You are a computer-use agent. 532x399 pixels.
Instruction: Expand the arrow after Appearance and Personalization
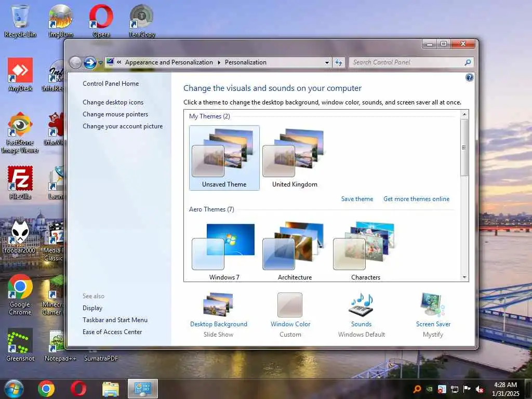(219, 62)
